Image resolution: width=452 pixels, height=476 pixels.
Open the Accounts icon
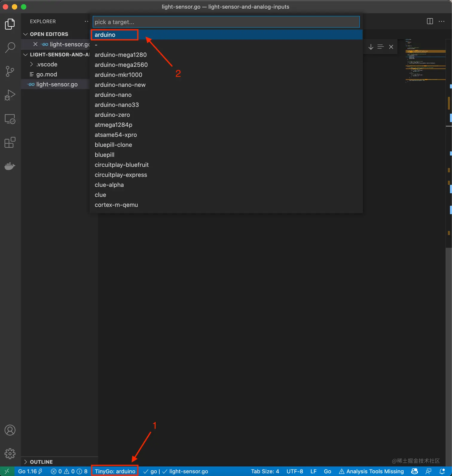coord(10,430)
